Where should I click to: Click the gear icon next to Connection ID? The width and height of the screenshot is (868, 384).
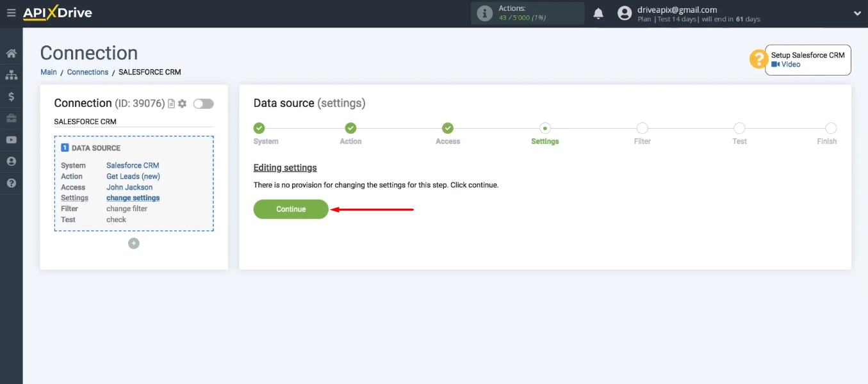182,103
